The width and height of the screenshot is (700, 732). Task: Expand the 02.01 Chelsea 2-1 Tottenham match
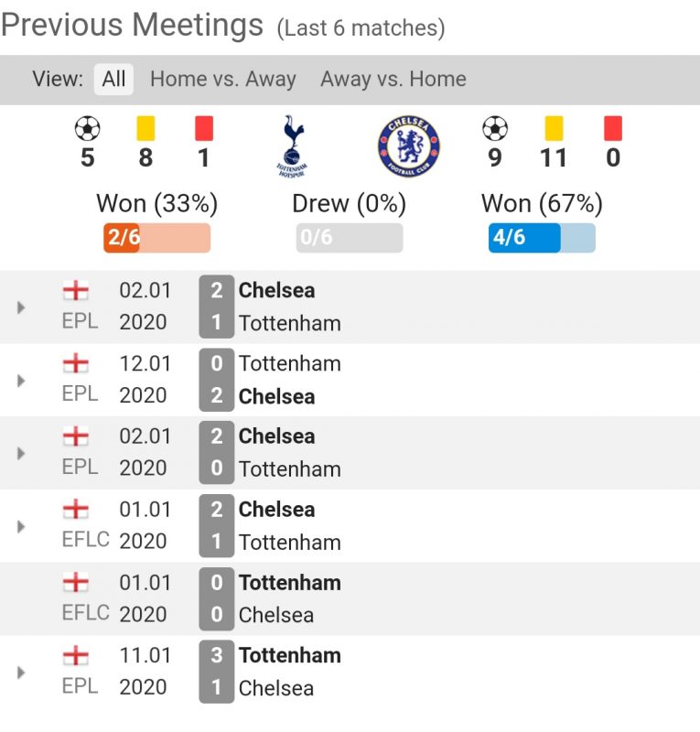tap(21, 307)
